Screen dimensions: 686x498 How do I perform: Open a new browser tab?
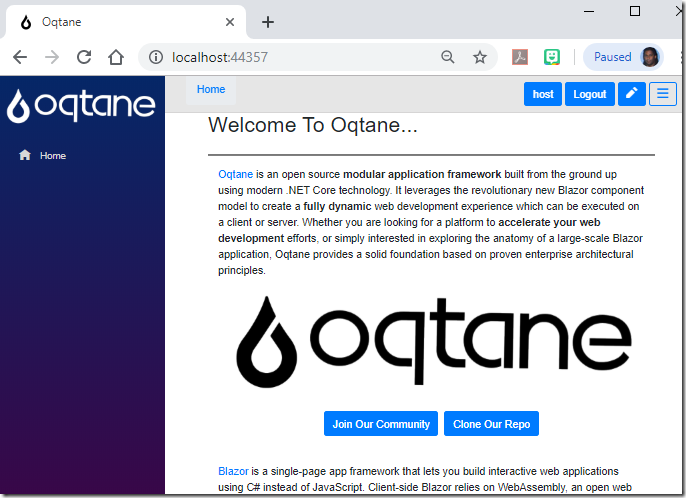(x=268, y=22)
